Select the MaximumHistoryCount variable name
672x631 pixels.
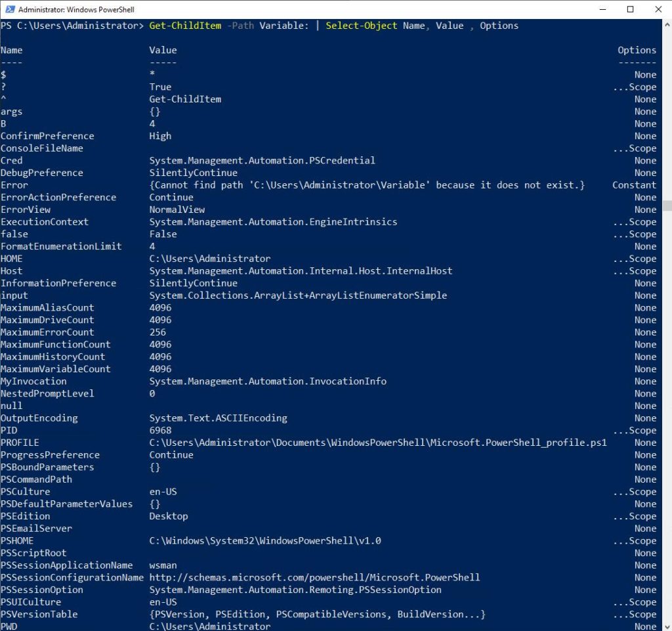pos(52,357)
